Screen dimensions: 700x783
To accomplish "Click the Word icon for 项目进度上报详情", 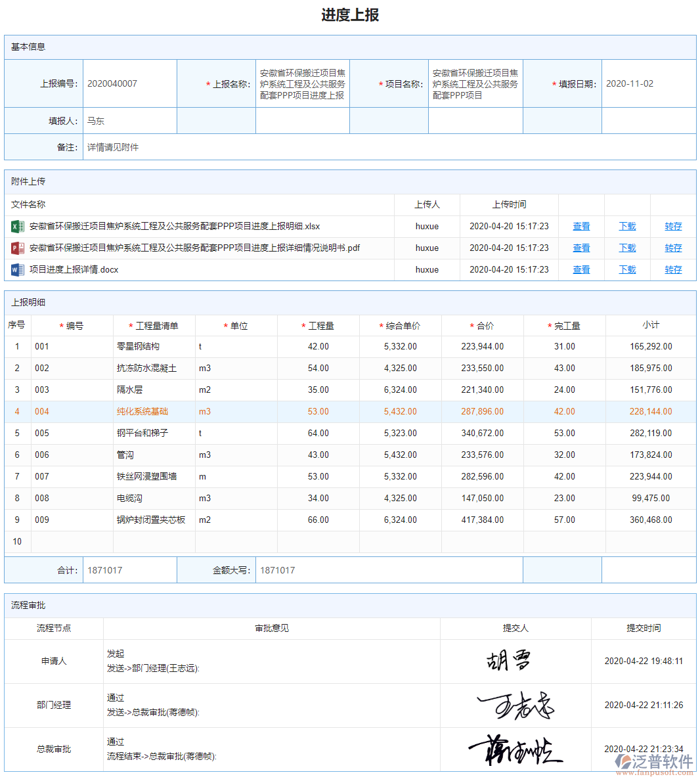I will (18, 269).
